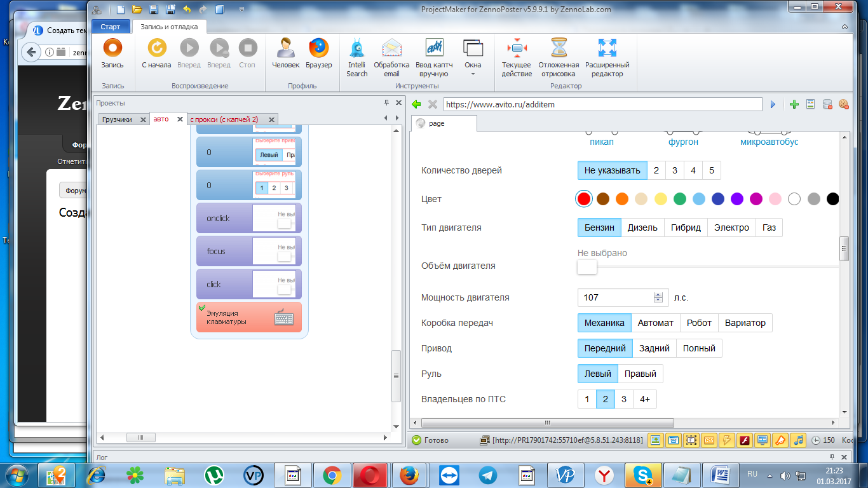Open the Обработка email tool
This screenshot has height=488, width=868.
pyautogui.click(x=391, y=58)
